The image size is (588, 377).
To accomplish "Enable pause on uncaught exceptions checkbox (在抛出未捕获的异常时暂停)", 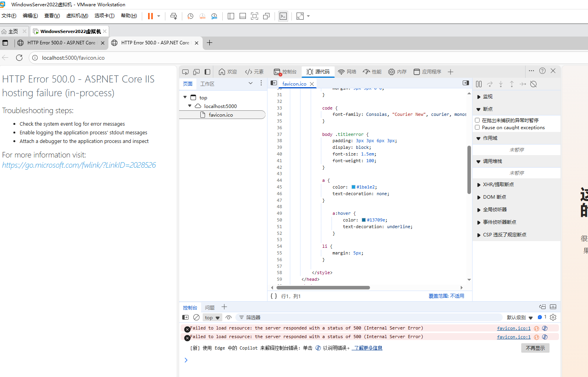I will (477, 120).
